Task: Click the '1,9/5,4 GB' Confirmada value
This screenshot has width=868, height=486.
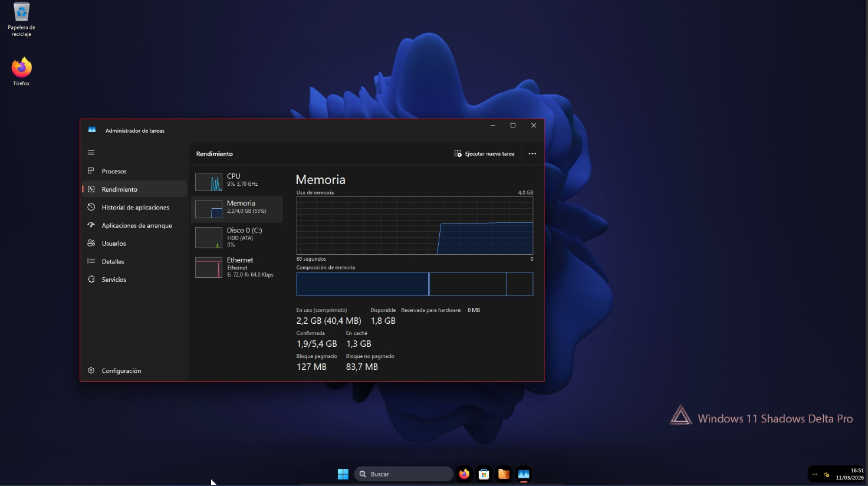Action: (x=317, y=344)
